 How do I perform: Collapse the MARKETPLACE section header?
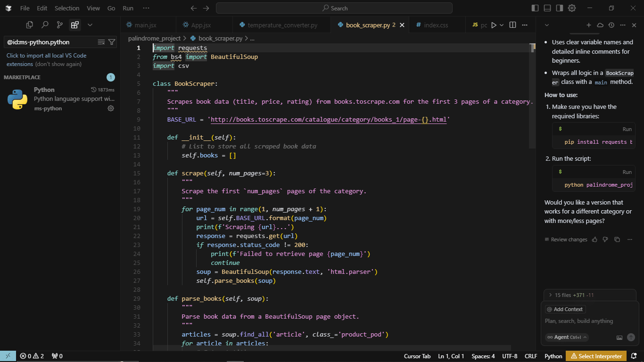(22, 77)
